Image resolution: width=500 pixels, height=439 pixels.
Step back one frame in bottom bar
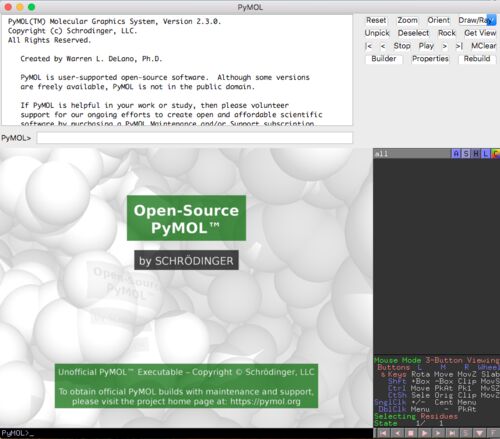tap(397, 433)
